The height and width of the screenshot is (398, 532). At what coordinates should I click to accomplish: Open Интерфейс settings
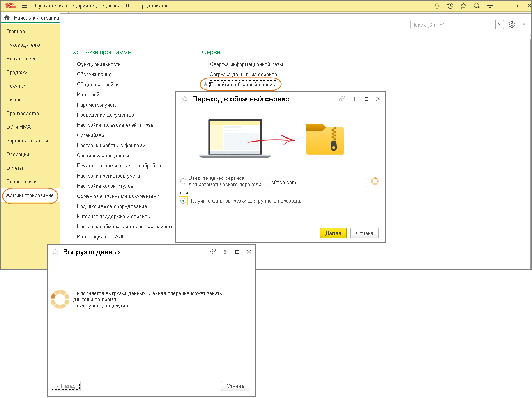click(89, 94)
